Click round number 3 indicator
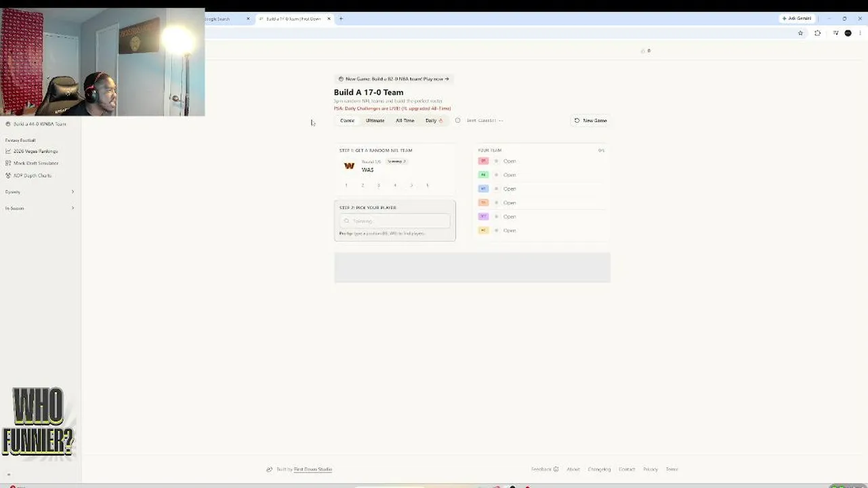868x488 pixels. (379, 185)
